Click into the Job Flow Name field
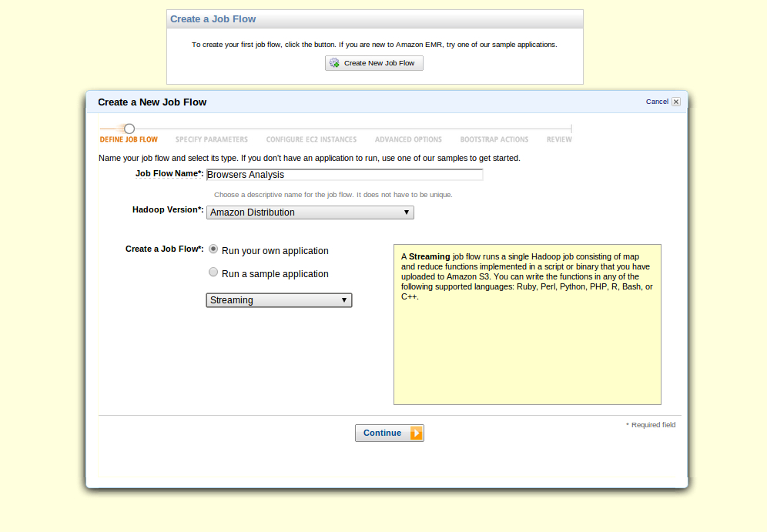This screenshot has height=532, width=767. click(344, 175)
